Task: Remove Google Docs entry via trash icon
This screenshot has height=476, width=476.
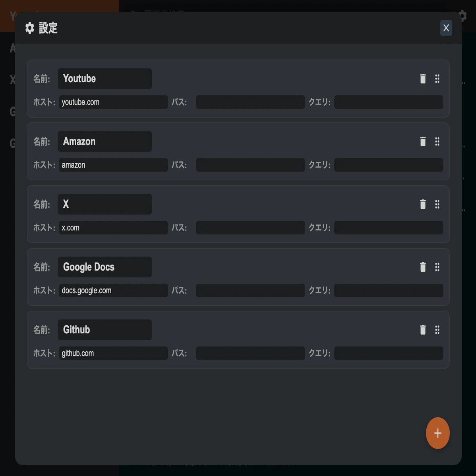Action: [423, 267]
